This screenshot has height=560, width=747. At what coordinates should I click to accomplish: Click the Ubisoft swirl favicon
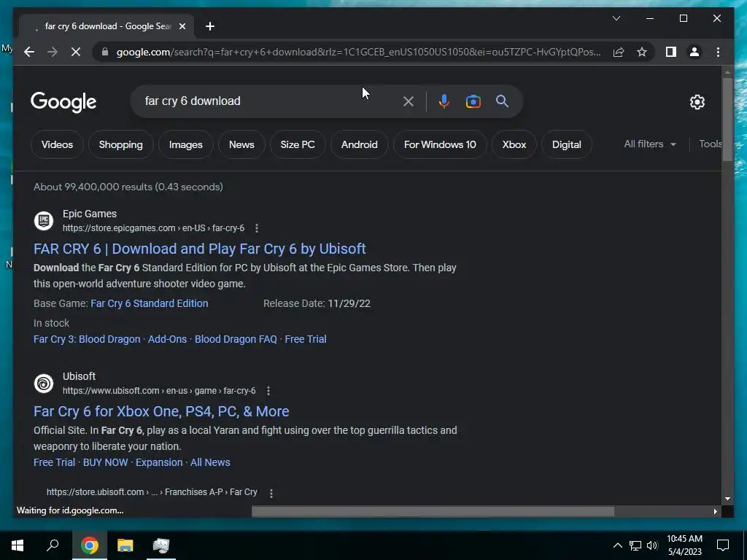[x=44, y=384]
